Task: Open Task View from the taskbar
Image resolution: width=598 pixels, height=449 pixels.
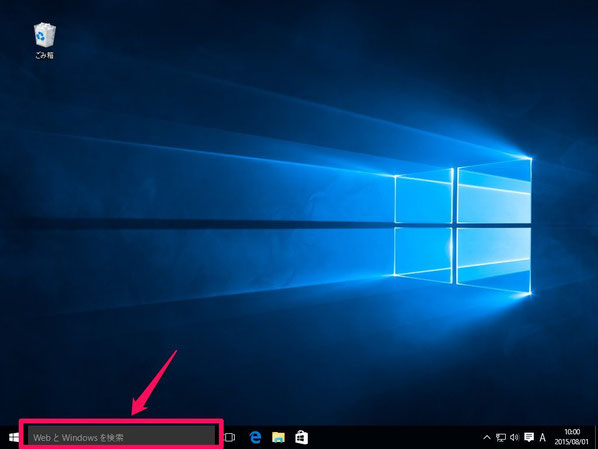Action: click(230, 437)
